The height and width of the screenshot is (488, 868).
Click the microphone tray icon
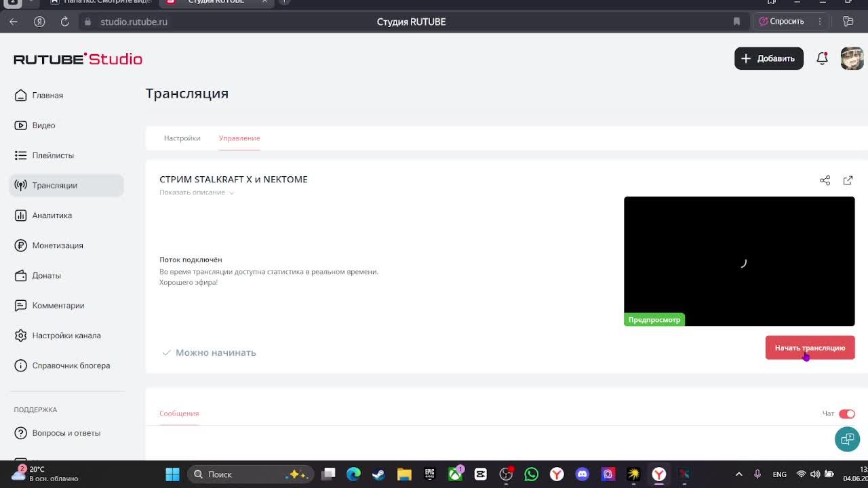click(757, 474)
